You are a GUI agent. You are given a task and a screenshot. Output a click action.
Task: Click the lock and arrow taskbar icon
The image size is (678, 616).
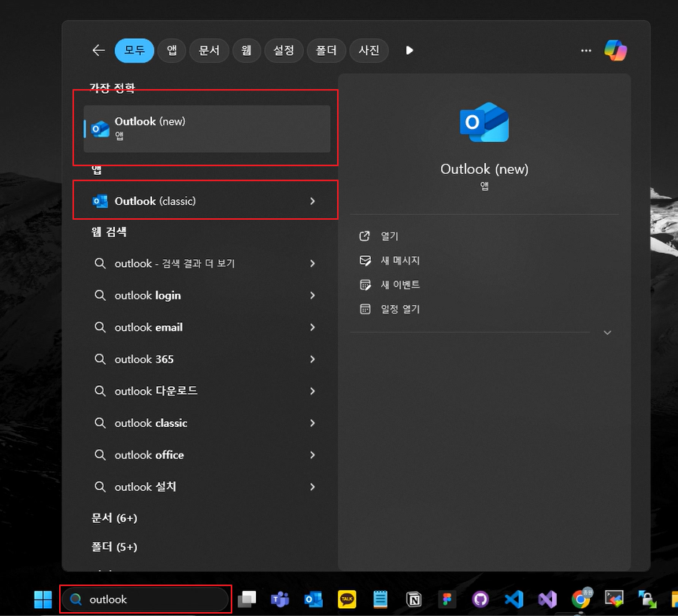(647, 599)
